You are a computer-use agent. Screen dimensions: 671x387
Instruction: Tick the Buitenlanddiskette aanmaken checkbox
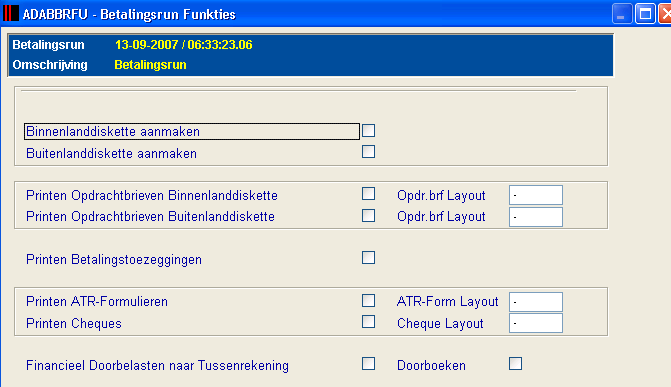[368, 152]
